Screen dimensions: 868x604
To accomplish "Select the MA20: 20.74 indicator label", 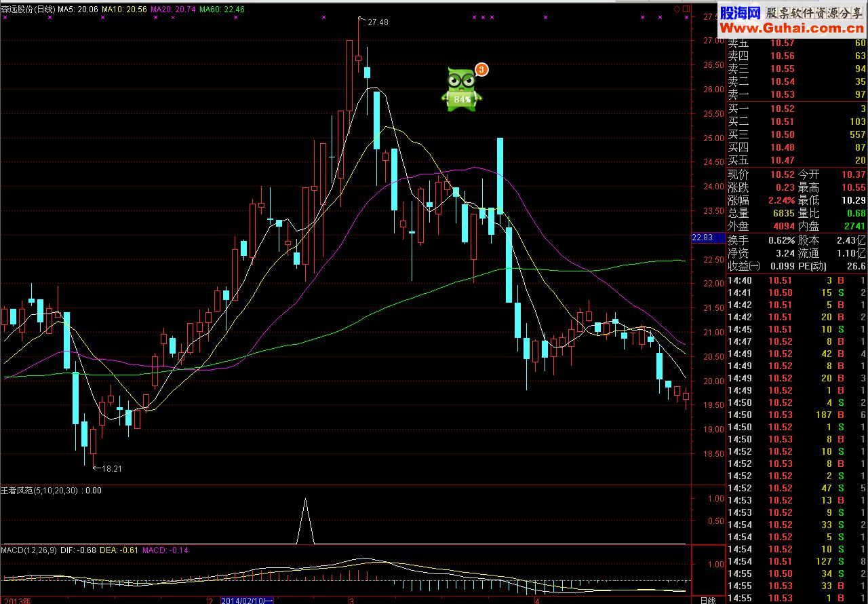I will tap(173, 10).
